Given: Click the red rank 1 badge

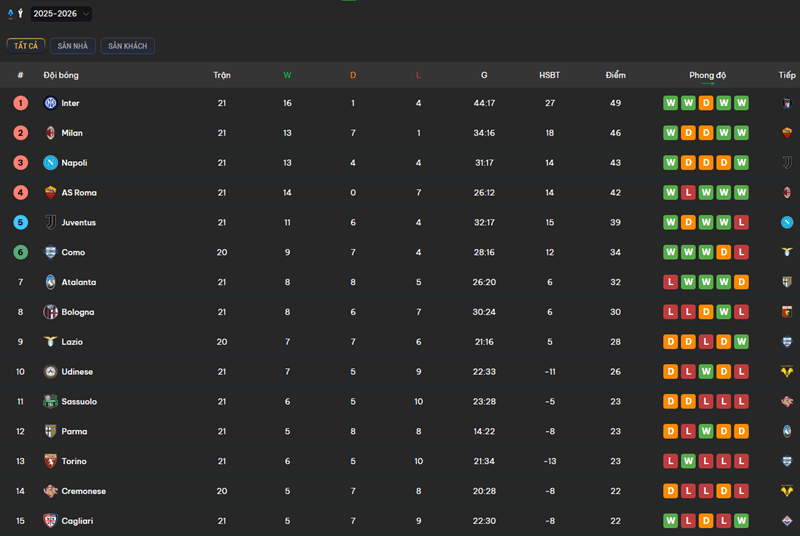Looking at the screenshot, I should (20, 103).
